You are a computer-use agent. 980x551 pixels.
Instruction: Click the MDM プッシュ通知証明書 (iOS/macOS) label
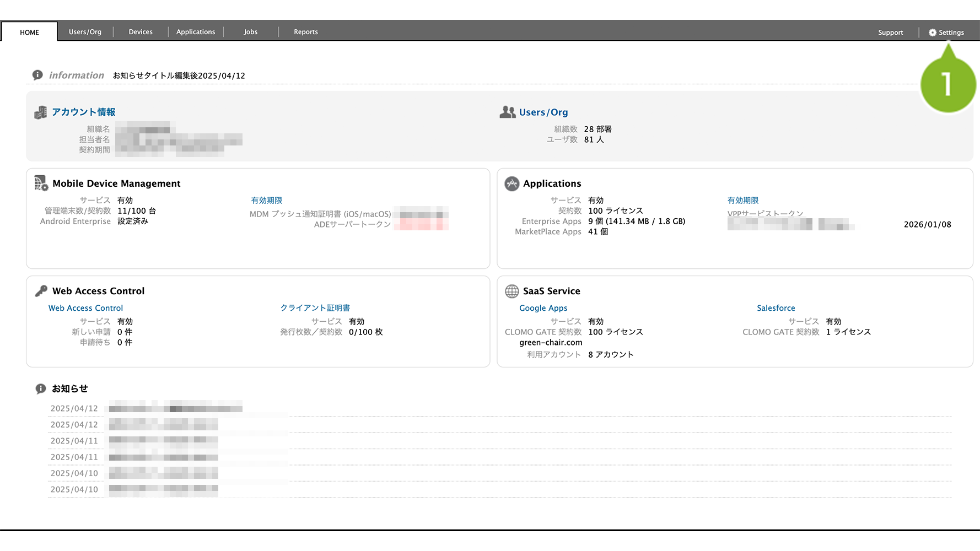point(320,214)
